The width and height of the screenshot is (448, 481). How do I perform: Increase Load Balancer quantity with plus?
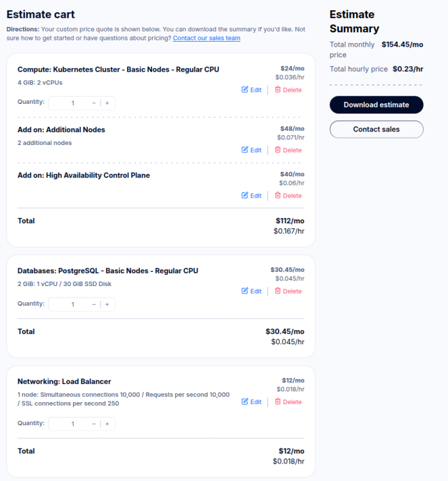(107, 424)
